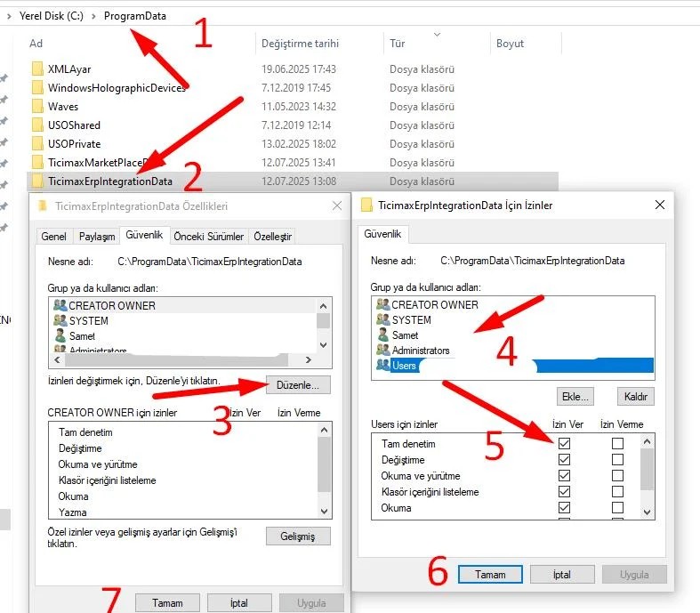Open the XMLAyar folder icon
The width and height of the screenshot is (700, 613).
click(36, 69)
